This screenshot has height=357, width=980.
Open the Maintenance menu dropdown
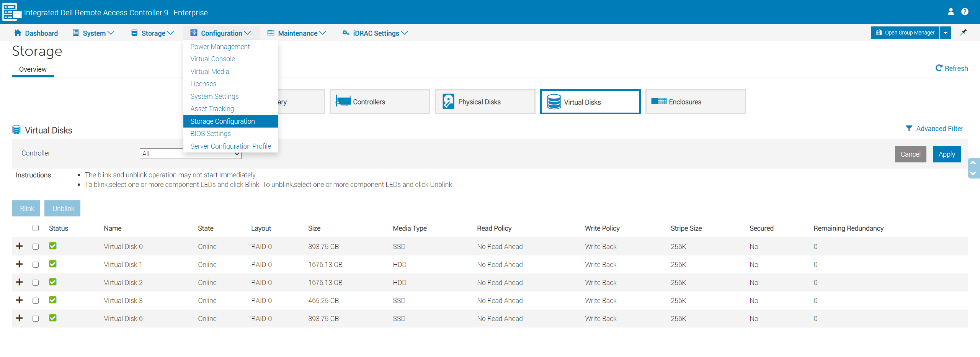pyautogui.click(x=297, y=33)
